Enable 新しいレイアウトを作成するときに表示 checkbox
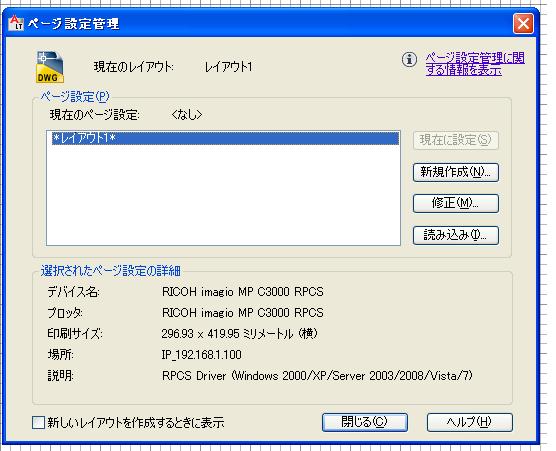 pos(38,423)
